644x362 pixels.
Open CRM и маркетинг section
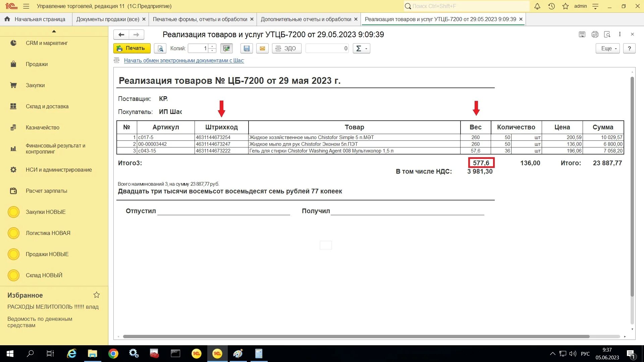click(47, 43)
